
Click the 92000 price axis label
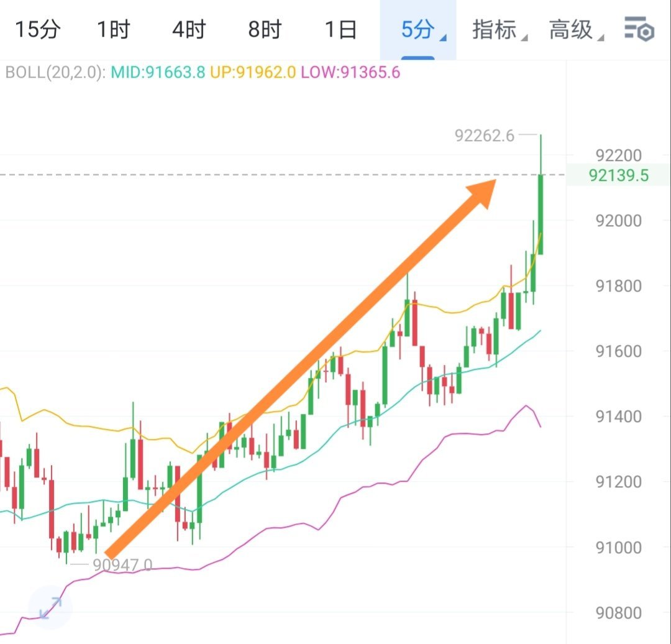[618, 221]
